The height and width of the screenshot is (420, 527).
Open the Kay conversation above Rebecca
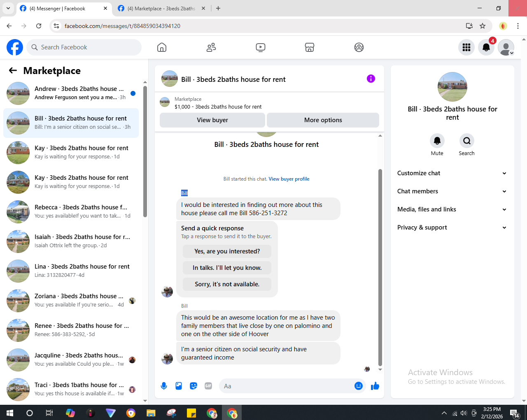click(x=71, y=182)
